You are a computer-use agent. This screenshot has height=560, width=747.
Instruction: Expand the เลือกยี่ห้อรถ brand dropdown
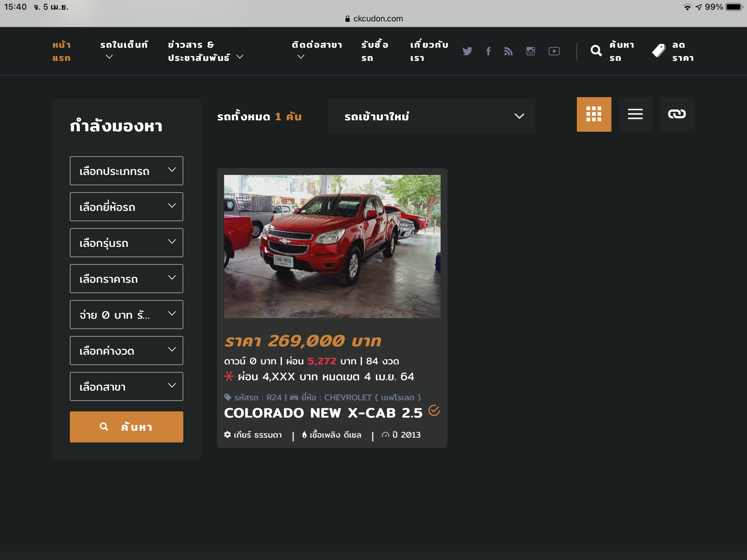pyautogui.click(x=127, y=207)
